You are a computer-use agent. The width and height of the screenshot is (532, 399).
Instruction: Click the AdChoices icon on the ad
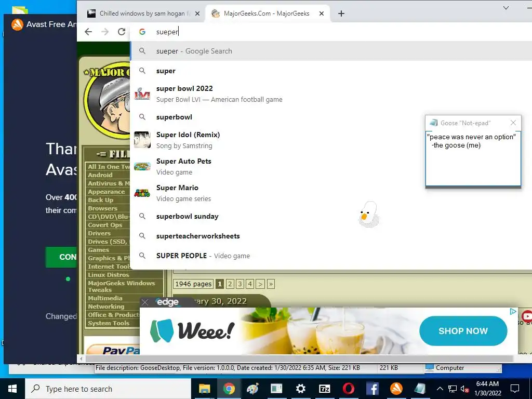point(513,311)
